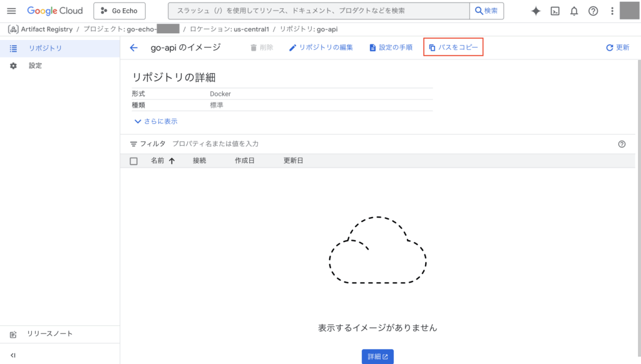Open the three-dot settings menu

[612, 11]
